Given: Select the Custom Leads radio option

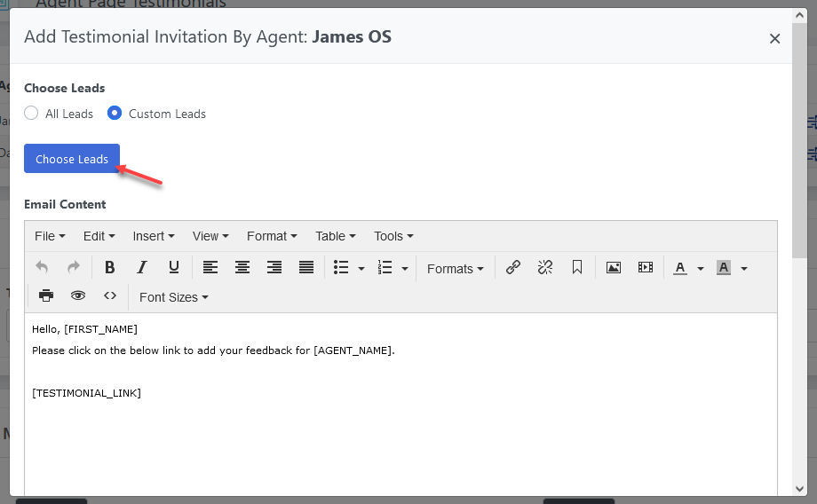Looking at the screenshot, I should [115, 114].
